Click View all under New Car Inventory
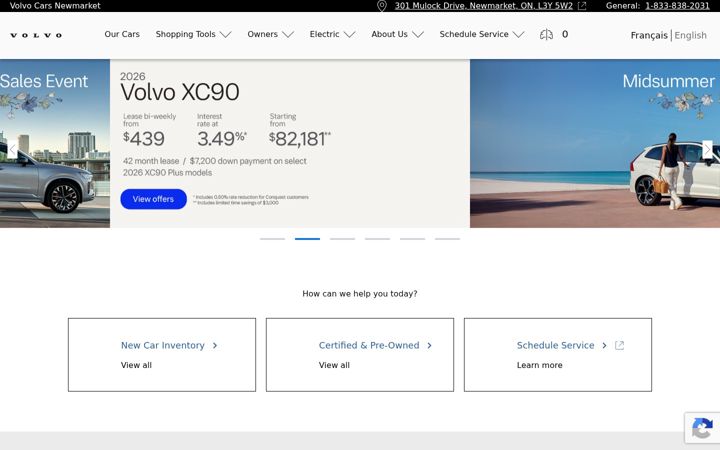The width and height of the screenshot is (720, 450). 136,365
